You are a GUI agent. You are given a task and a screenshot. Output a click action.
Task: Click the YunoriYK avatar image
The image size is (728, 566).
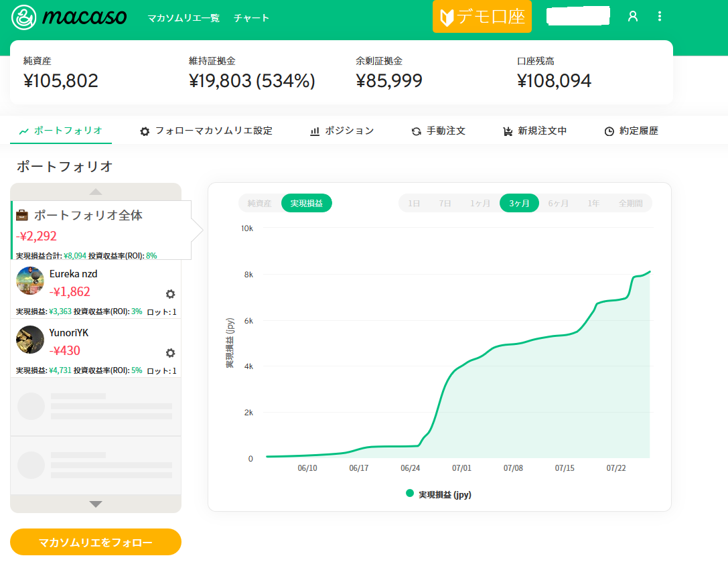click(30, 340)
